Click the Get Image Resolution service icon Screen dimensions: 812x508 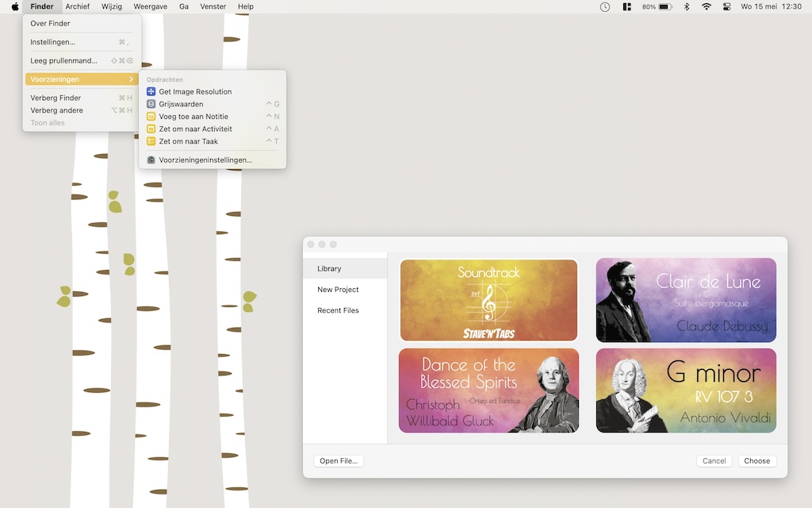(151, 92)
